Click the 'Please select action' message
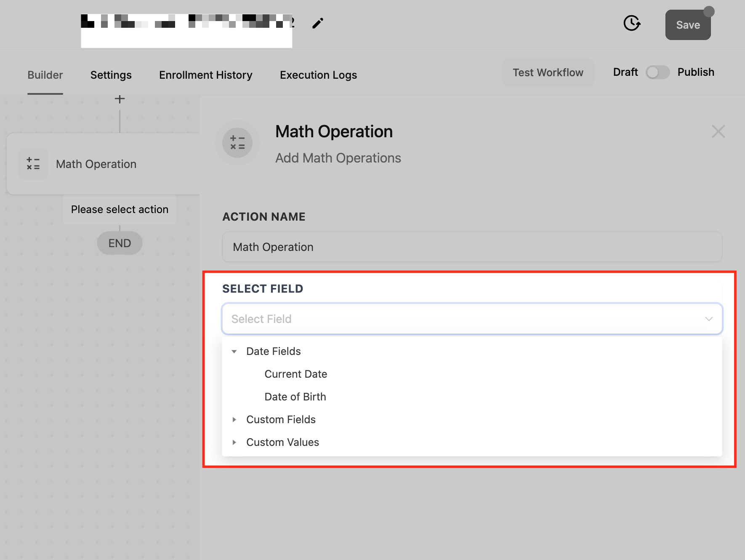Image resolution: width=745 pixels, height=560 pixels. pyautogui.click(x=120, y=209)
